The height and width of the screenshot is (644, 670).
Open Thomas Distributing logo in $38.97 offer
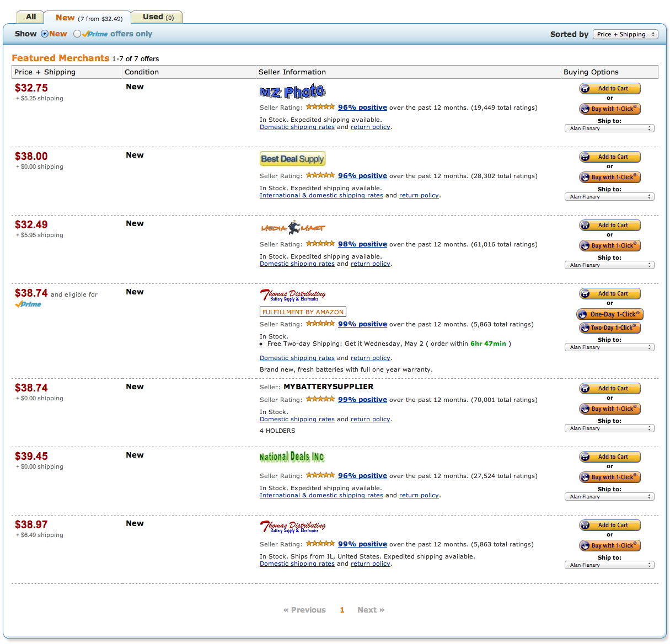[293, 527]
